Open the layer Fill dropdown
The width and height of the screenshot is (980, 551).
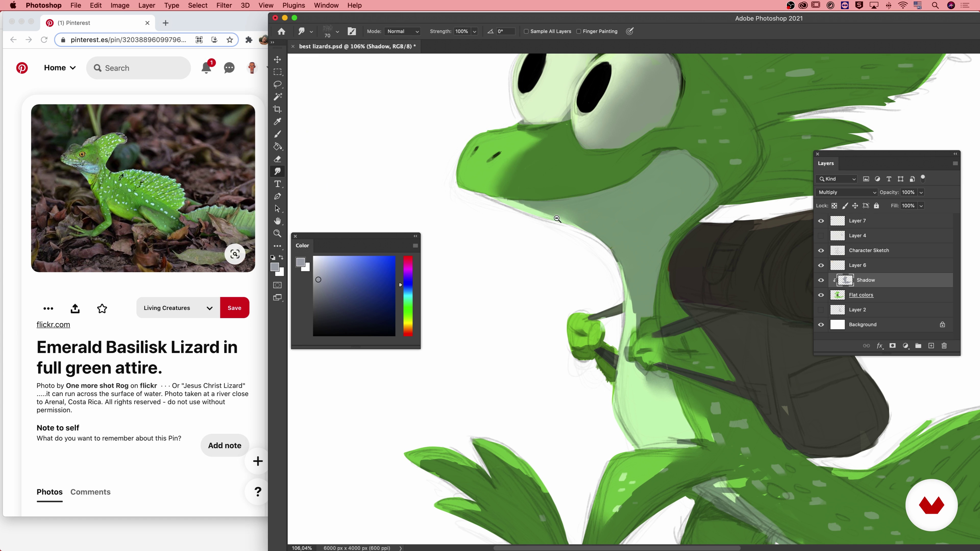tap(921, 206)
